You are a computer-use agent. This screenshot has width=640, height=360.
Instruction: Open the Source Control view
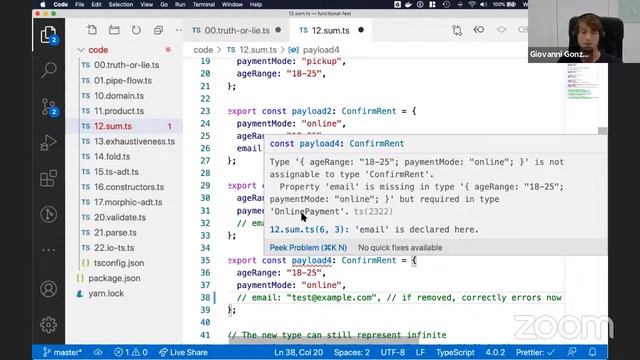point(49,107)
